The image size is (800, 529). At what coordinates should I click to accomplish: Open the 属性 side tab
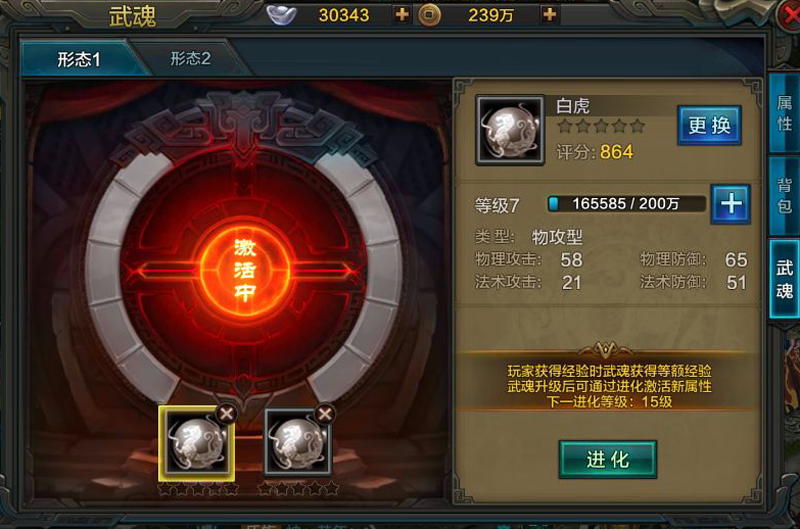[x=784, y=113]
